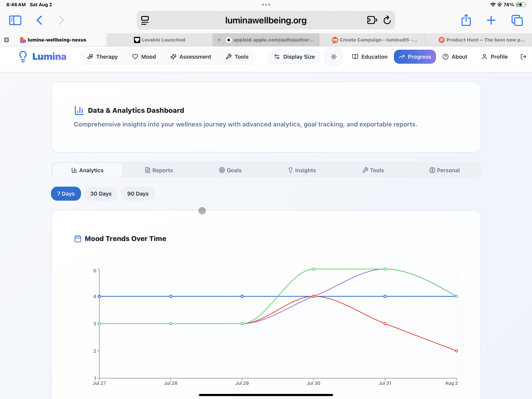Tap the three-dot multitasking menu at top
This screenshot has height=399, width=532.
[266, 4]
